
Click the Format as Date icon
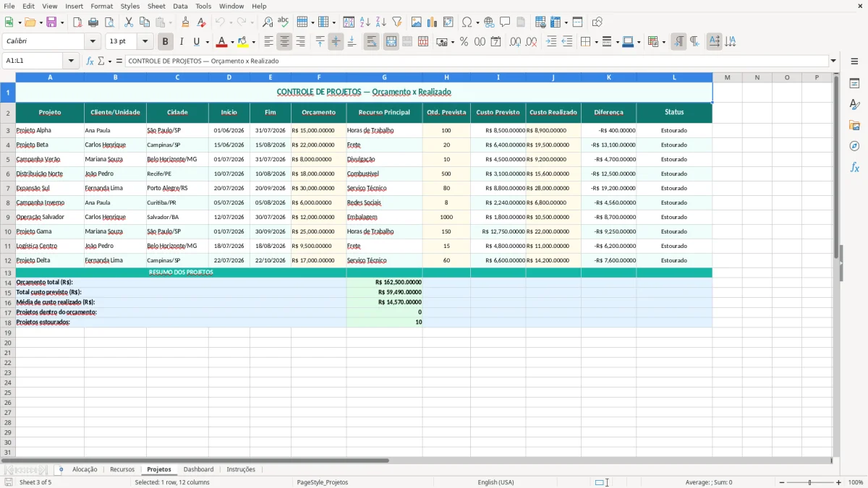(x=496, y=42)
